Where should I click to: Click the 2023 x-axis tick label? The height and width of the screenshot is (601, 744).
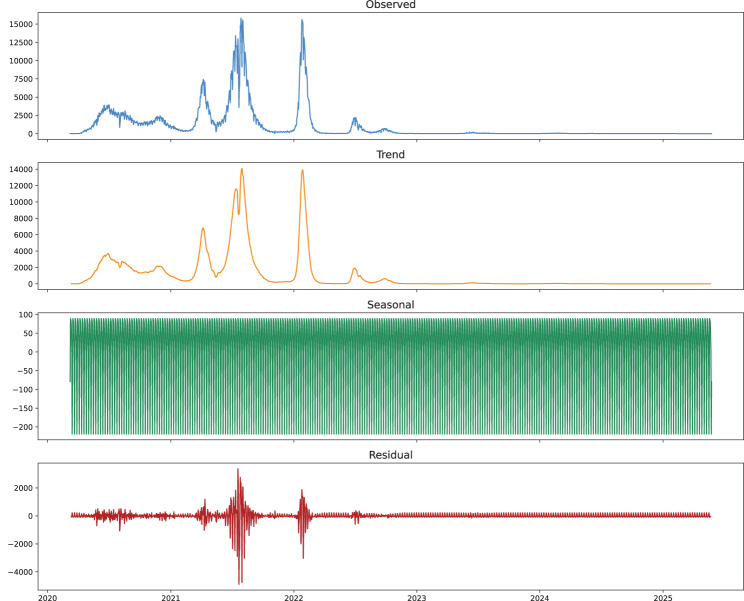tap(417, 597)
